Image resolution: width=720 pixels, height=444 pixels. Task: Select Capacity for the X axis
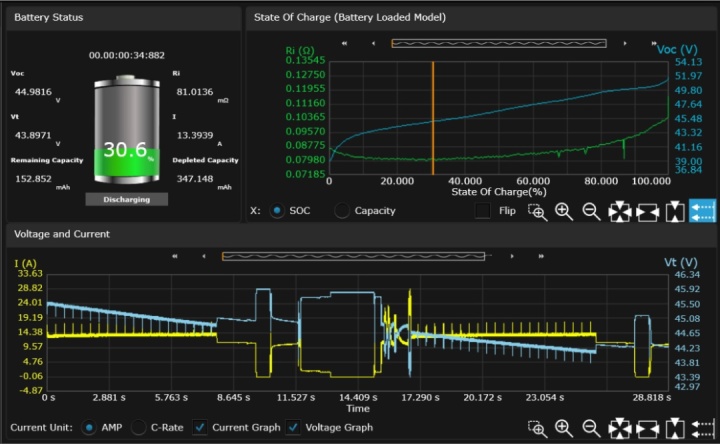tap(344, 211)
